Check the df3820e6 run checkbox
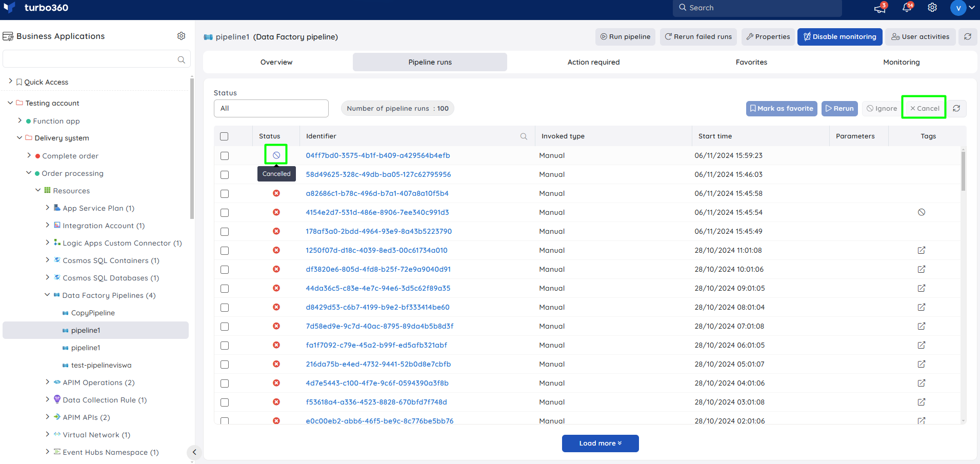 (x=225, y=270)
